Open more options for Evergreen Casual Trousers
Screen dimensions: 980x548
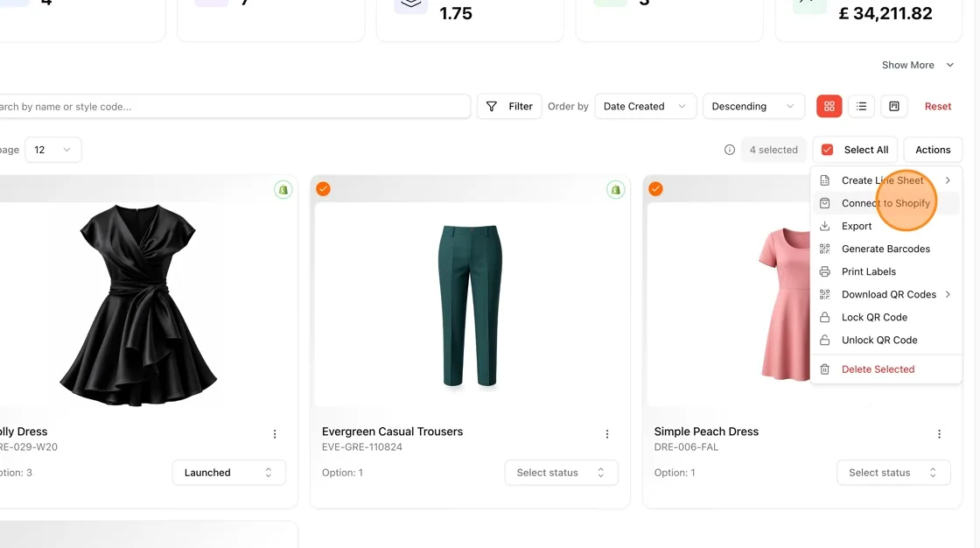coord(607,434)
